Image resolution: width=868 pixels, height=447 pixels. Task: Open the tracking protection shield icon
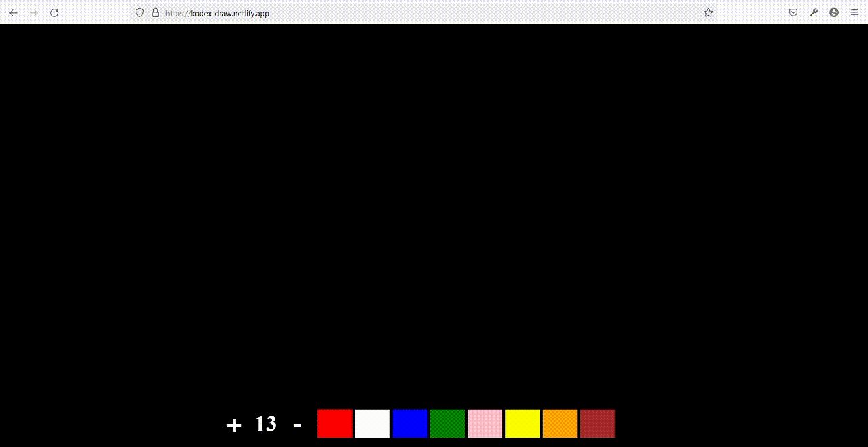pyautogui.click(x=140, y=13)
